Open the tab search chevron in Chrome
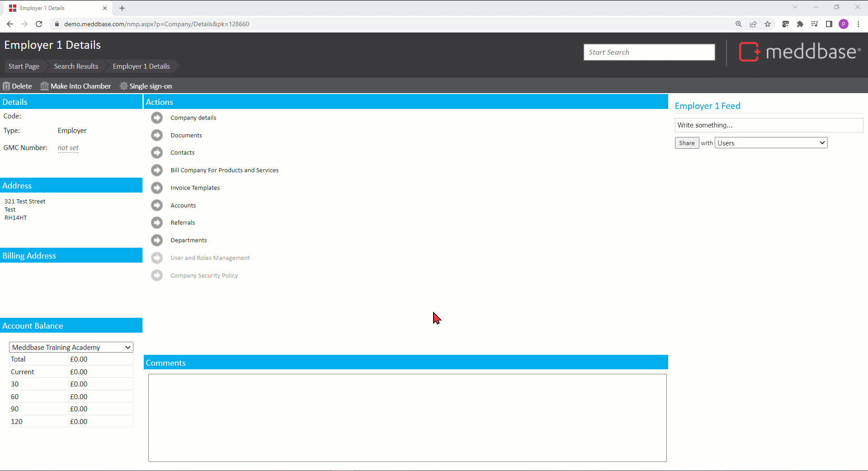 795,7
